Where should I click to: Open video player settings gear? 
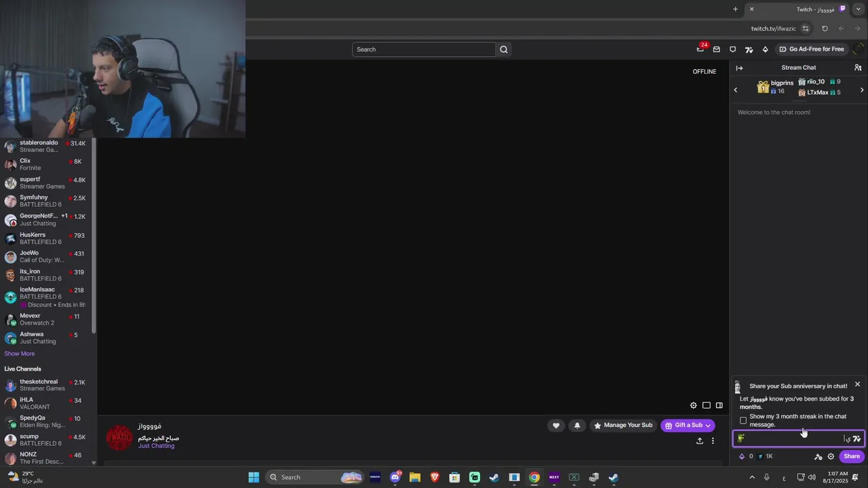(x=693, y=405)
